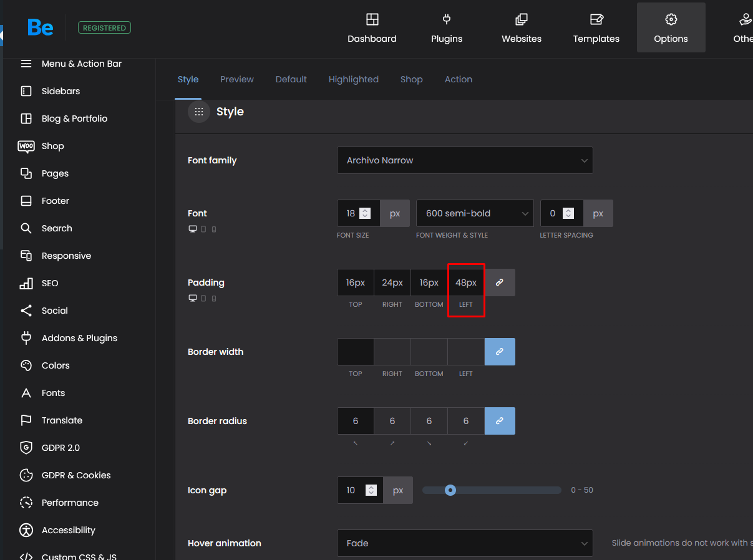753x560 pixels.
Task: Open the Dashboard section
Action: point(372,28)
